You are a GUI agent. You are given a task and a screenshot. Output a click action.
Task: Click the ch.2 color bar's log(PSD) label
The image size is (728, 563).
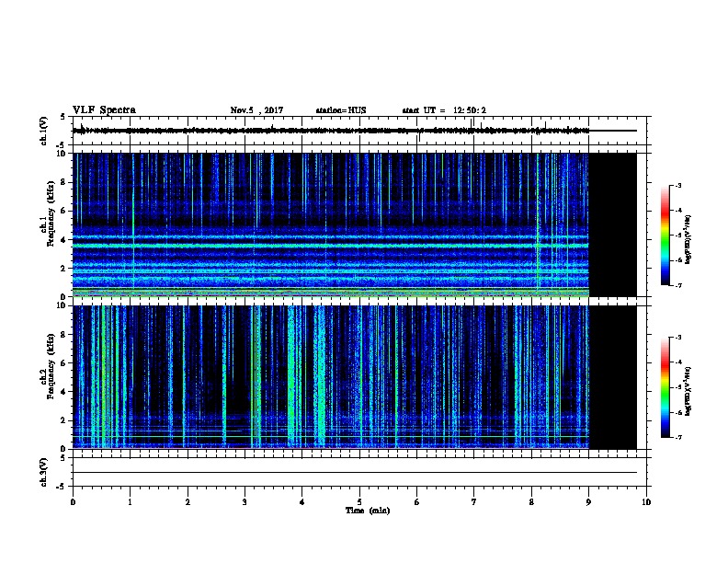pyautogui.click(x=688, y=391)
